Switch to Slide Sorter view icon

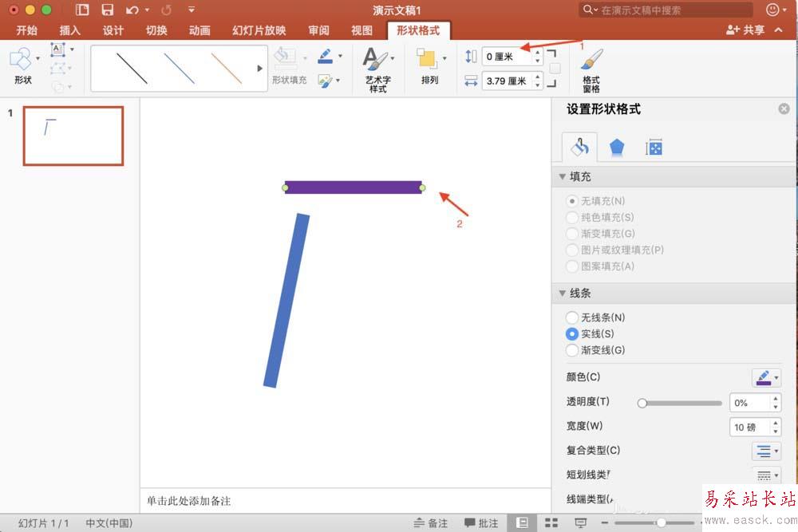pyautogui.click(x=551, y=523)
